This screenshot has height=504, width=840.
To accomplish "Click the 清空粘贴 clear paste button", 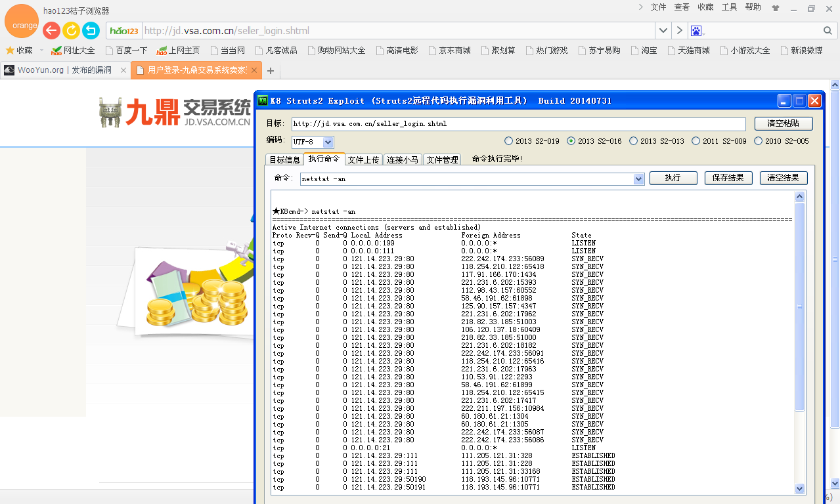I will [x=783, y=123].
